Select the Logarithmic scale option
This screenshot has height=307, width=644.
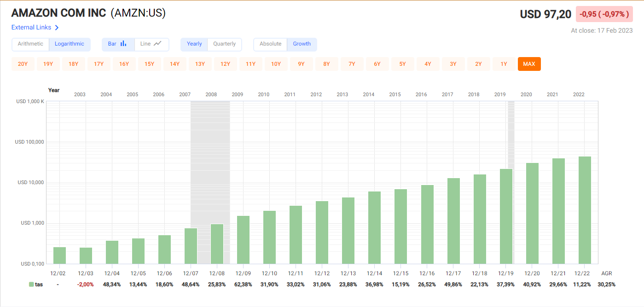click(70, 44)
